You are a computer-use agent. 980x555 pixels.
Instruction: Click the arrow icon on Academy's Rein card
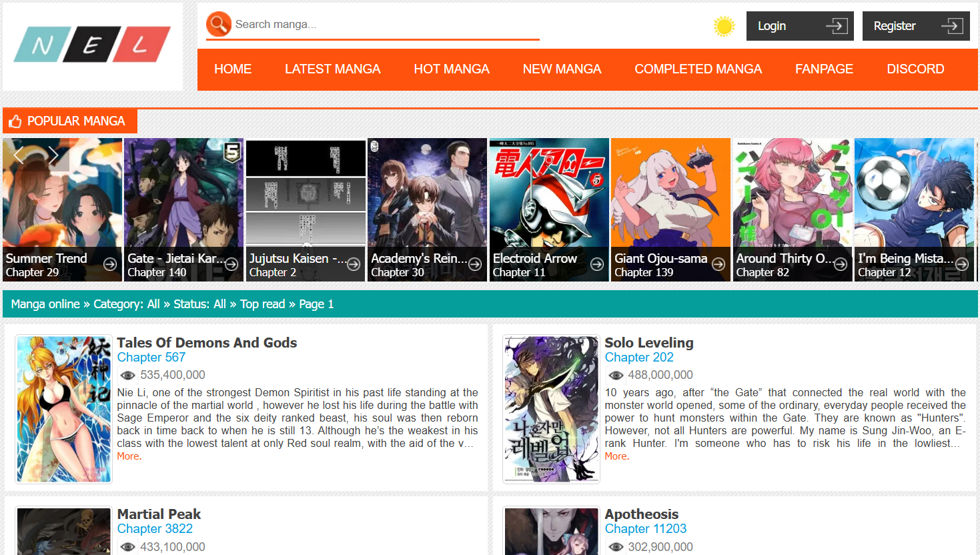point(475,265)
